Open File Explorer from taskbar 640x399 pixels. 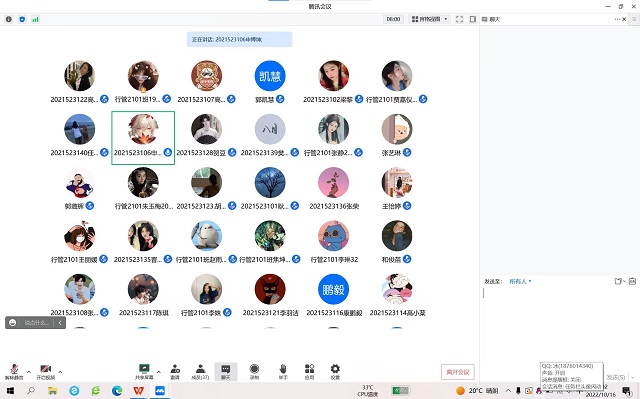point(53,391)
